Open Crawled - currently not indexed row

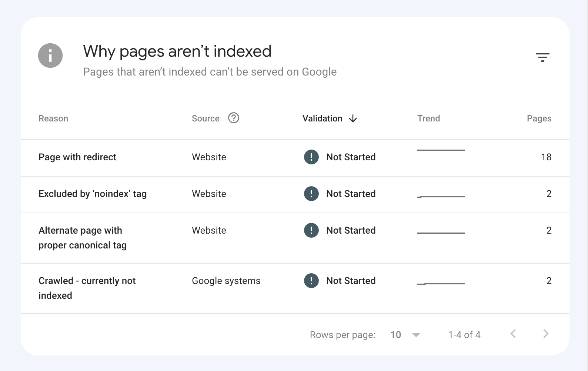click(87, 288)
